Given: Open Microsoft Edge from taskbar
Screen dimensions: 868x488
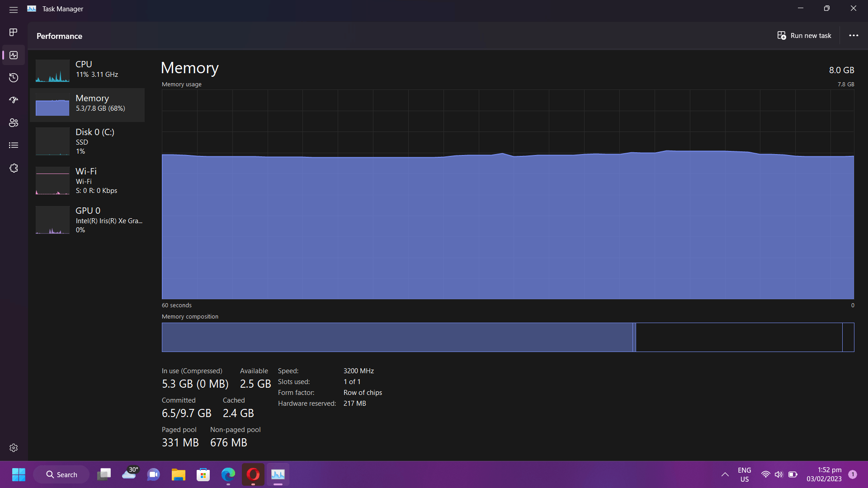Looking at the screenshot, I should [x=228, y=474].
